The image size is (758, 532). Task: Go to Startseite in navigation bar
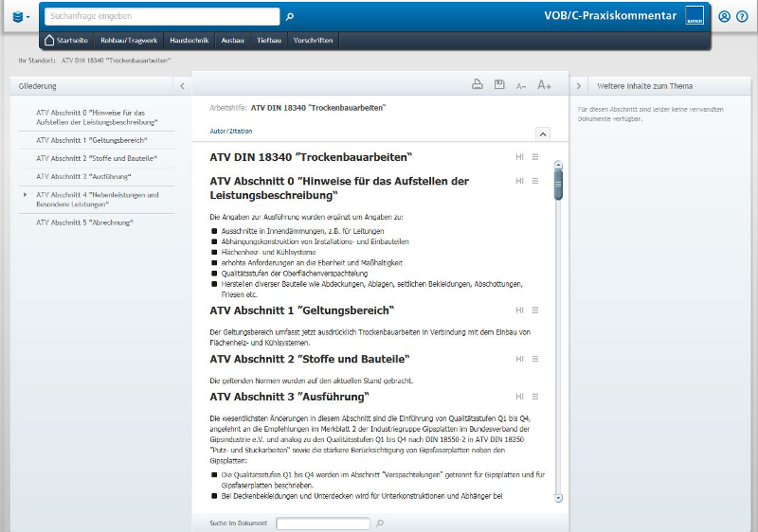click(66, 41)
